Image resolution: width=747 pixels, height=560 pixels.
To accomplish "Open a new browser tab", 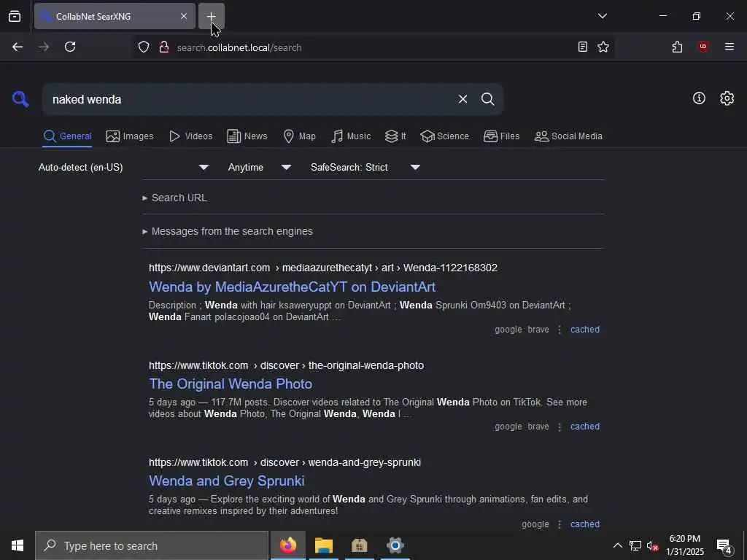I will coord(211,16).
